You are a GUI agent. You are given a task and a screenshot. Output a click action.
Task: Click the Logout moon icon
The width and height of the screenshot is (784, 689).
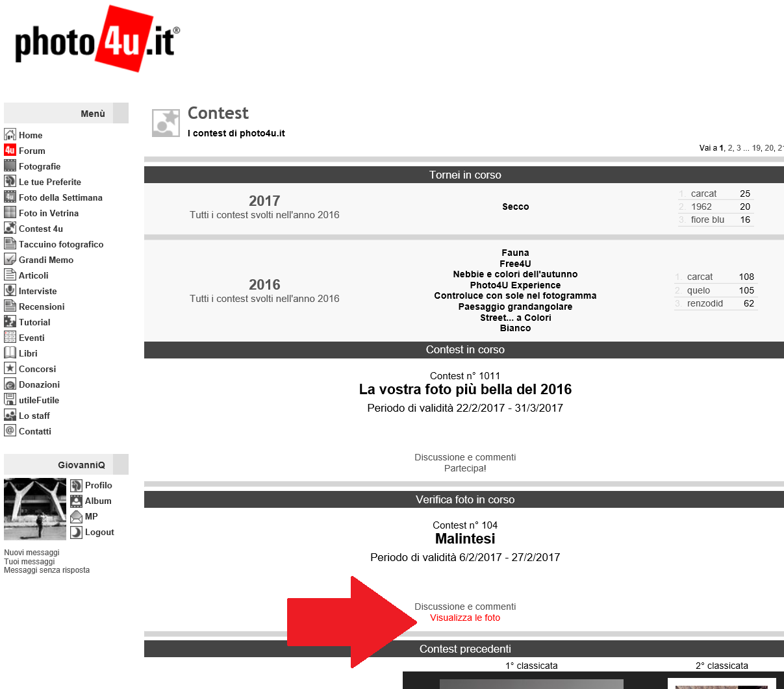click(76, 532)
